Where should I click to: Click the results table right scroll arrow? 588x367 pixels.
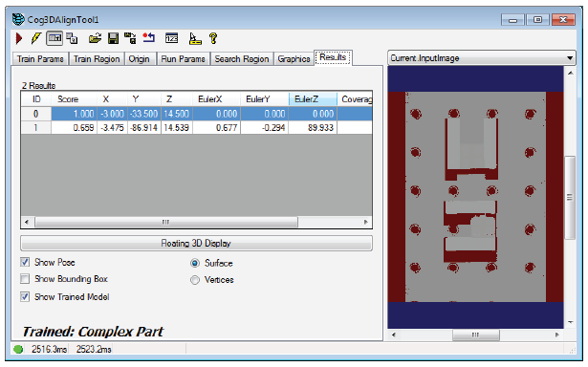click(x=366, y=222)
